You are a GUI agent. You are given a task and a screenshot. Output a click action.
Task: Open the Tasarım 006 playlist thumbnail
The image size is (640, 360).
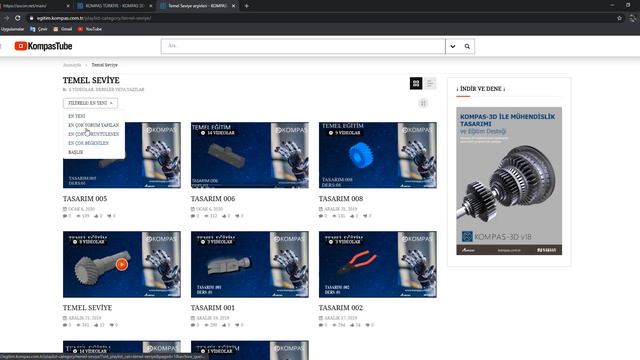pyautogui.click(x=249, y=155)
